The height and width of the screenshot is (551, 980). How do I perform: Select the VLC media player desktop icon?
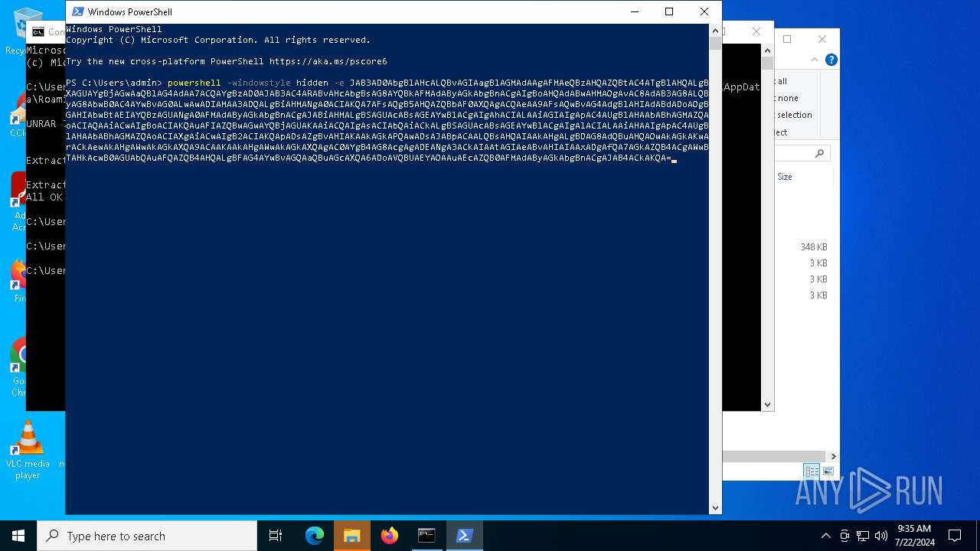(x=28, y=450)
